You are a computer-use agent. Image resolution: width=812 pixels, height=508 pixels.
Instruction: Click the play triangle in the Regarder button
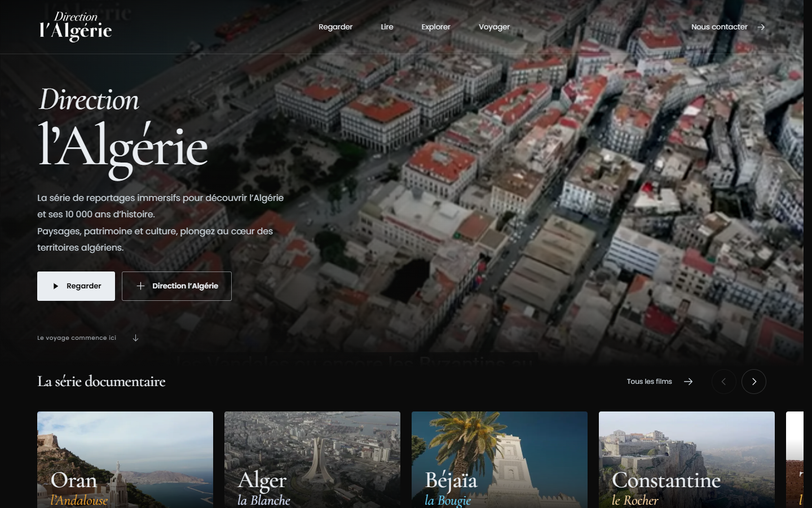[x=56, y=286]
